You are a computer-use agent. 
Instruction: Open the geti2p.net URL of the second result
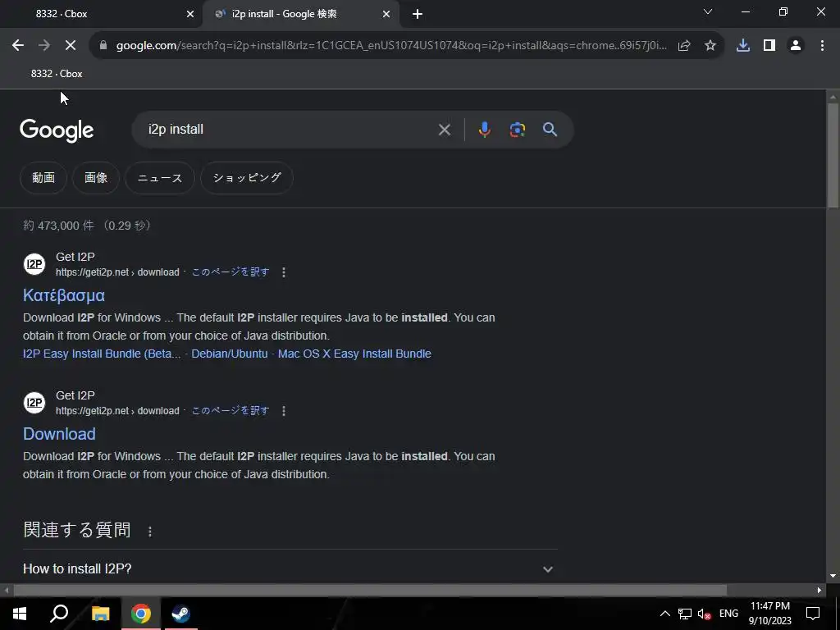tap(117, 411)
